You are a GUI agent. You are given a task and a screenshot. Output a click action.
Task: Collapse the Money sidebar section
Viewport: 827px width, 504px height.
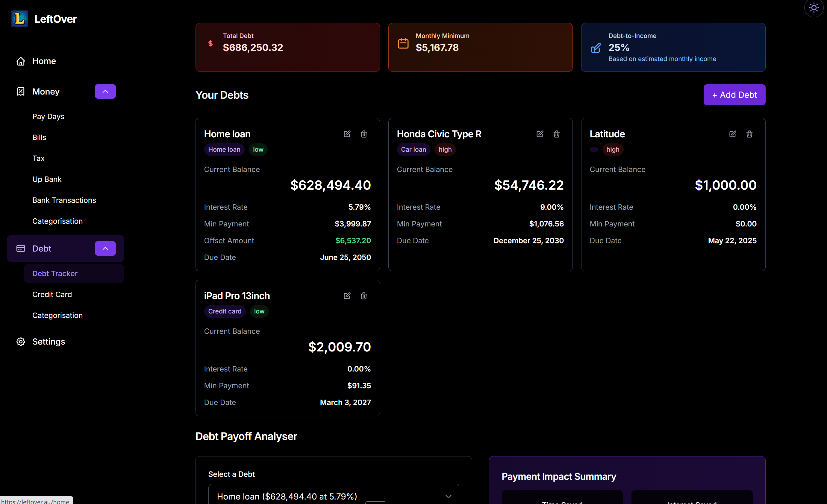click(105, 91)
